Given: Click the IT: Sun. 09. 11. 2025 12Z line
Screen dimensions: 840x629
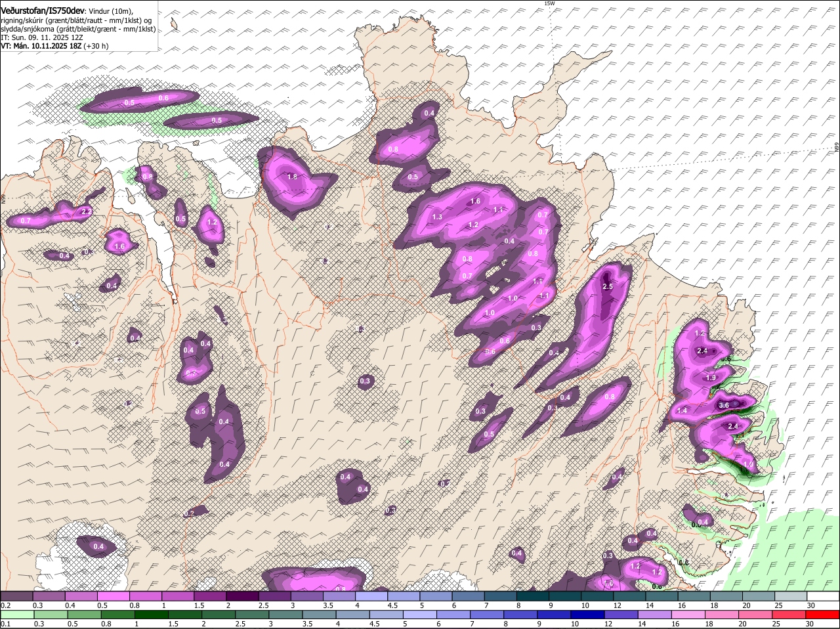Looking at the screenshot, I should click(42, 37).
